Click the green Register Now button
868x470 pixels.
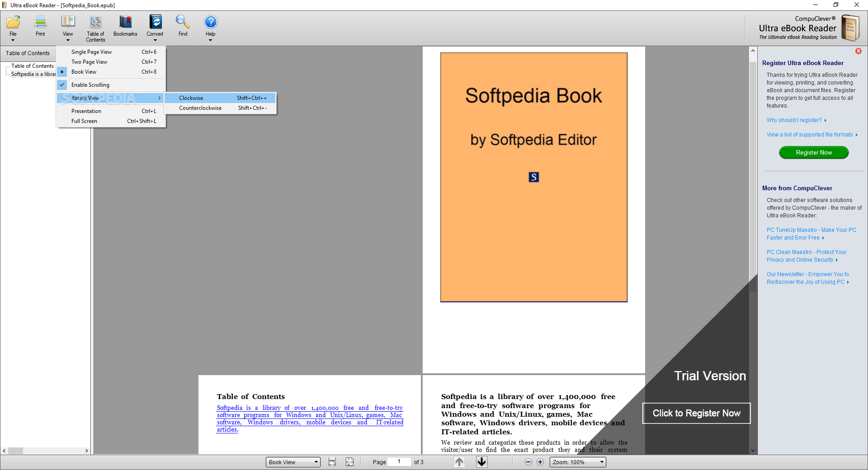(x=814, y=153)
